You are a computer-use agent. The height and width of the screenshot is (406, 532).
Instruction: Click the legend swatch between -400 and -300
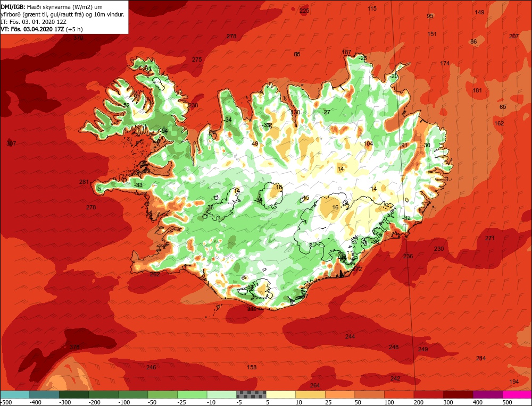(x=45, y=394)
